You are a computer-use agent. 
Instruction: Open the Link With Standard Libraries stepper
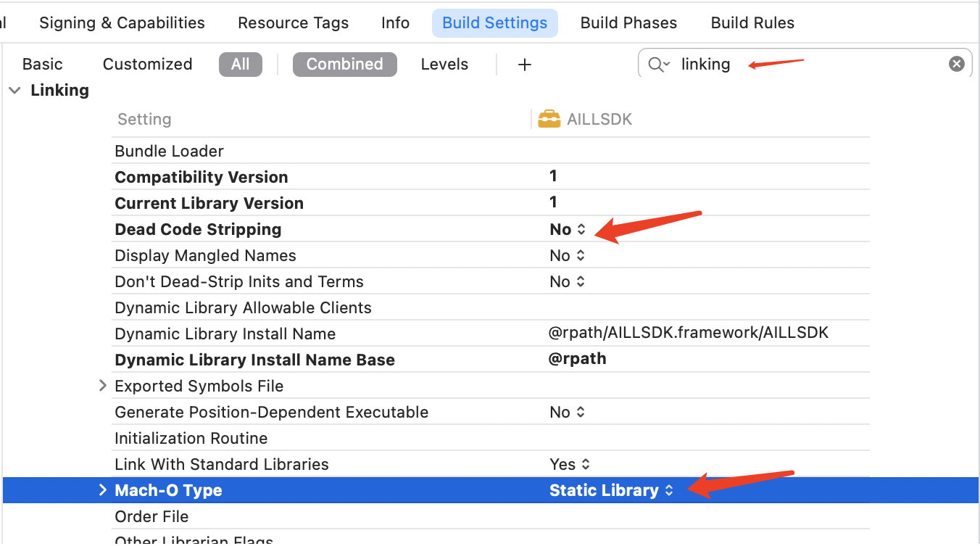coord(586,464)
